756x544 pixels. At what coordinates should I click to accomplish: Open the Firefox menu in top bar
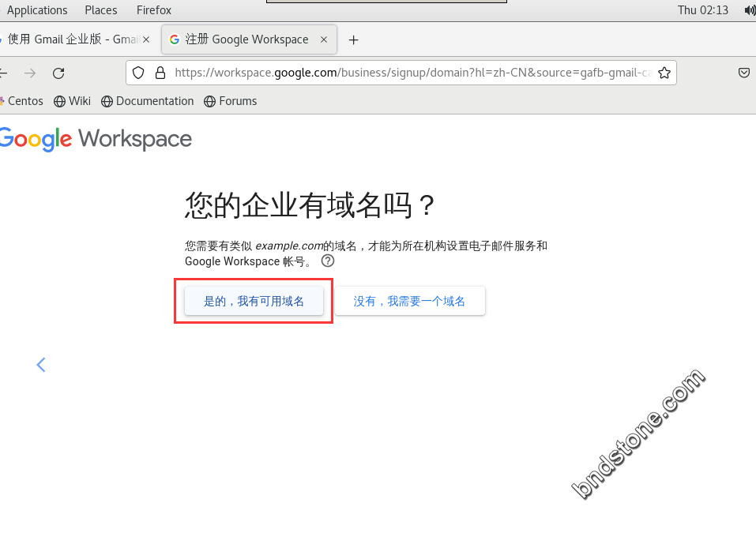coord(154,10)
